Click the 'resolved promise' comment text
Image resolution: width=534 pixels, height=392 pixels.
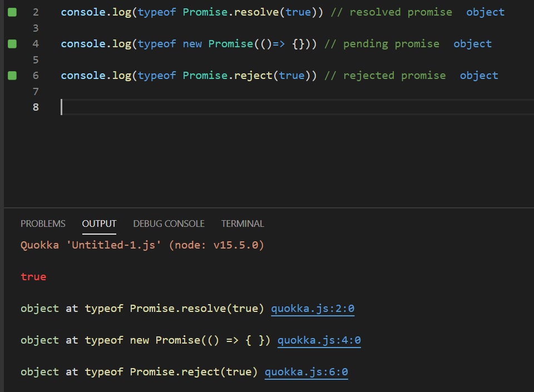pos(401,12)
